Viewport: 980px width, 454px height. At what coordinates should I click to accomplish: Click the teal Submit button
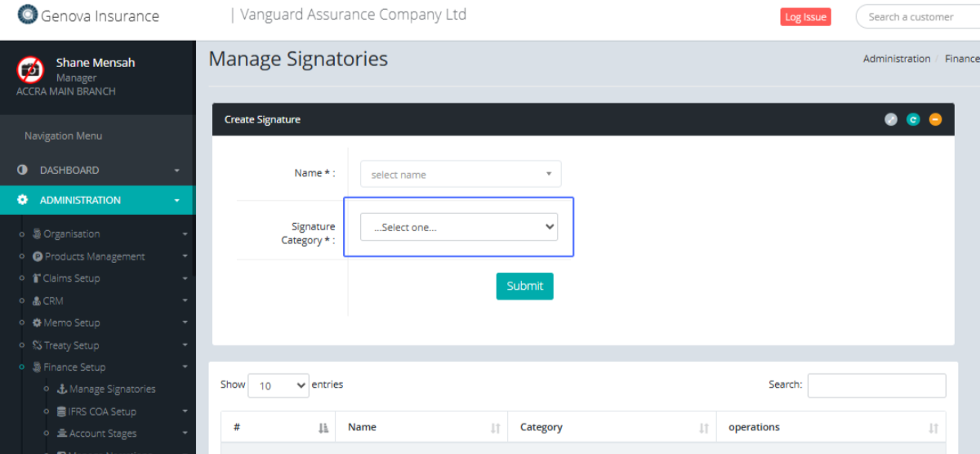click(x=524, y=286)
